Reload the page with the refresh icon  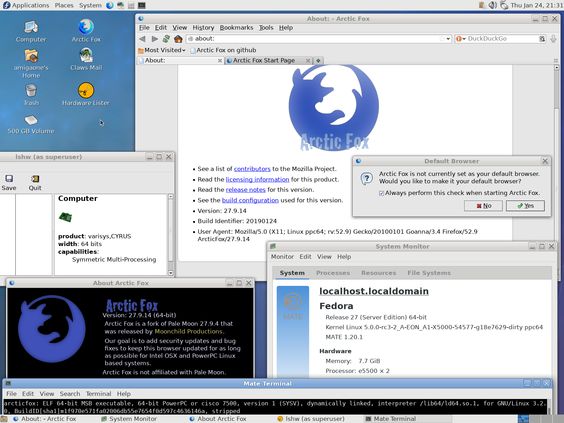pos(166,39)
